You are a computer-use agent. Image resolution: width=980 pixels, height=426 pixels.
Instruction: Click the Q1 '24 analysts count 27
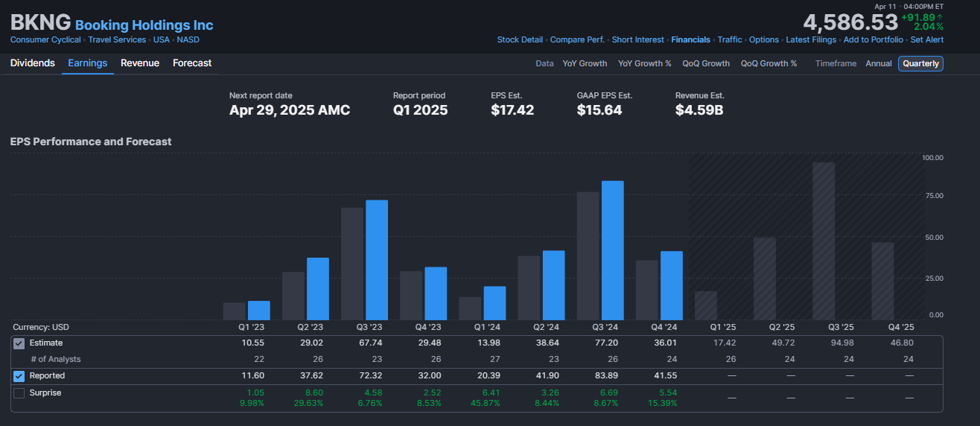pyautogui.click(x=495, y=359)
